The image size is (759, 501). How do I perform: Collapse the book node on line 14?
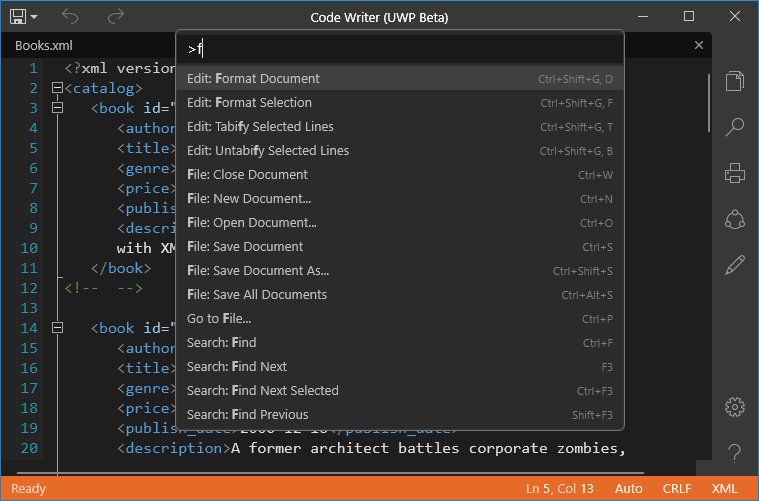[x=57, y=328]
